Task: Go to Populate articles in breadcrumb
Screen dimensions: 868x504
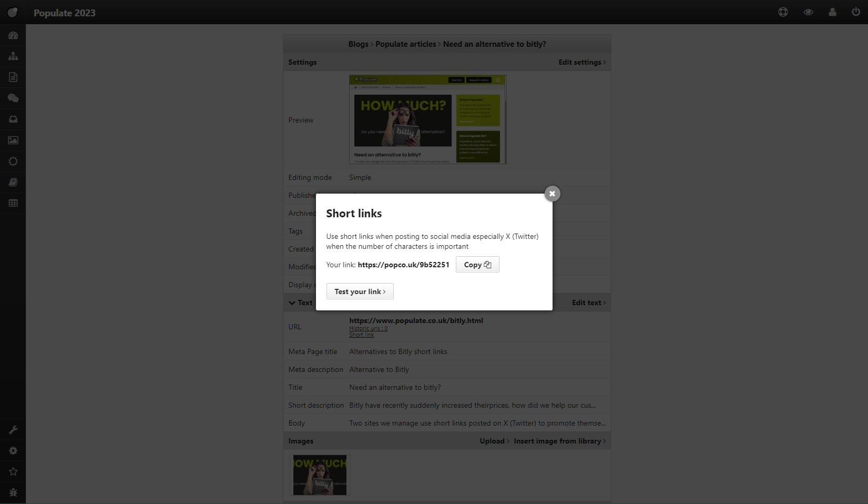Action: pos(405,44)
